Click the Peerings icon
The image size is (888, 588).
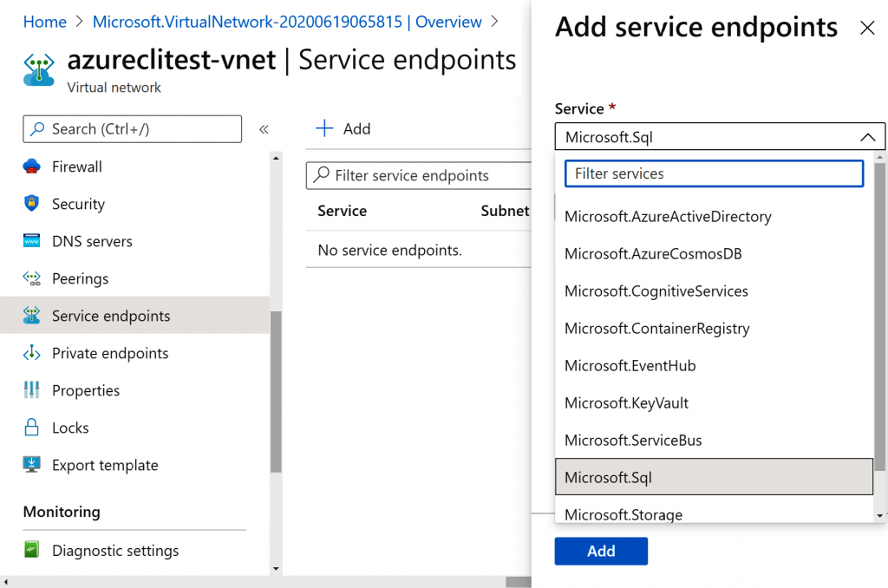tap(32, 278)
